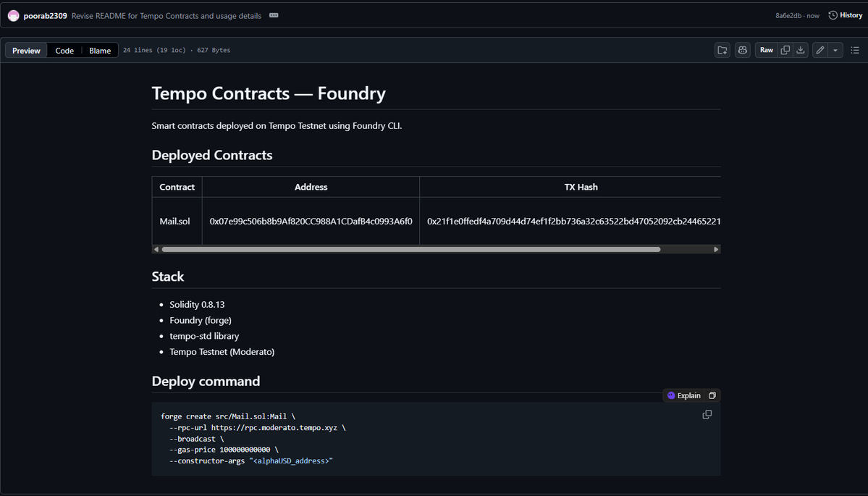Copy raw file contents
The image size is (868, 496).
coord(785,51)
